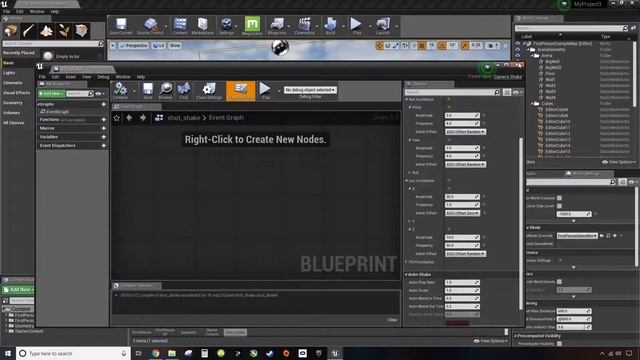The width and height of the screenshot is (640, 360).
Task: Open View menu in blueprint editor
Action: (x=87, y=77)
